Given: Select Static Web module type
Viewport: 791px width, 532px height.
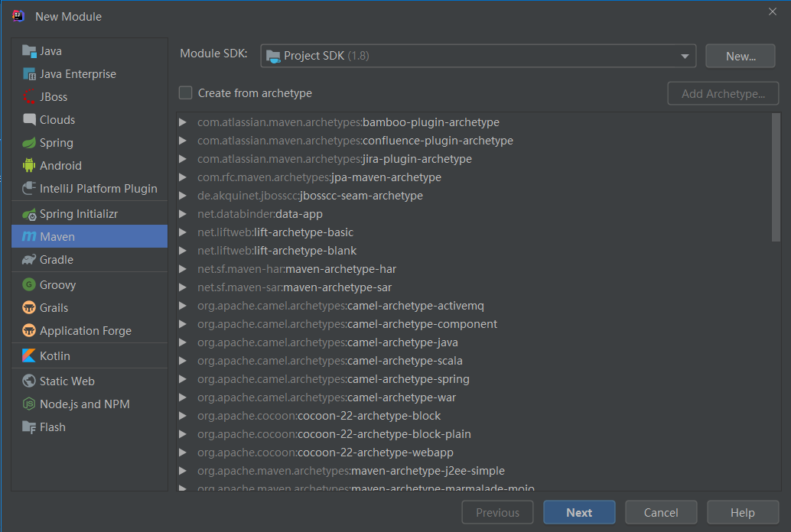Looking at the screenshot, I should (x=90, y=381).
